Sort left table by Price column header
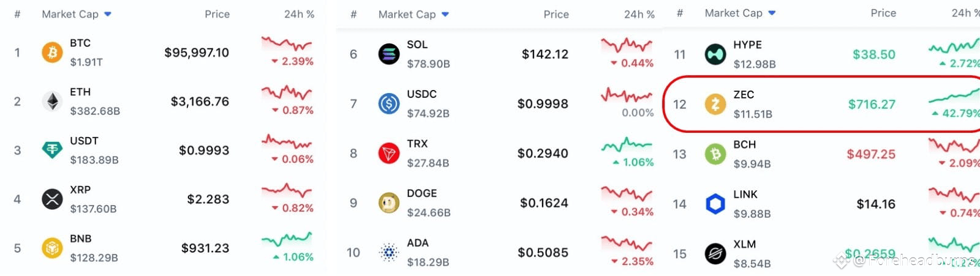This screenshot has width=980, height=276. 217,14
